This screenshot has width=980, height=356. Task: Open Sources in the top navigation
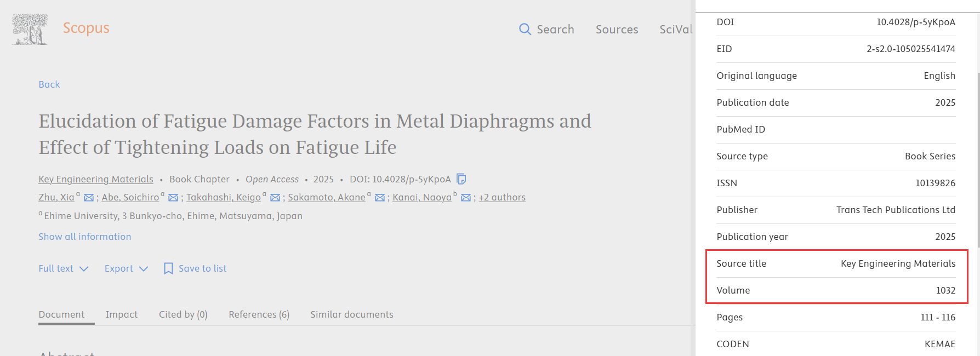coord(617,30)
